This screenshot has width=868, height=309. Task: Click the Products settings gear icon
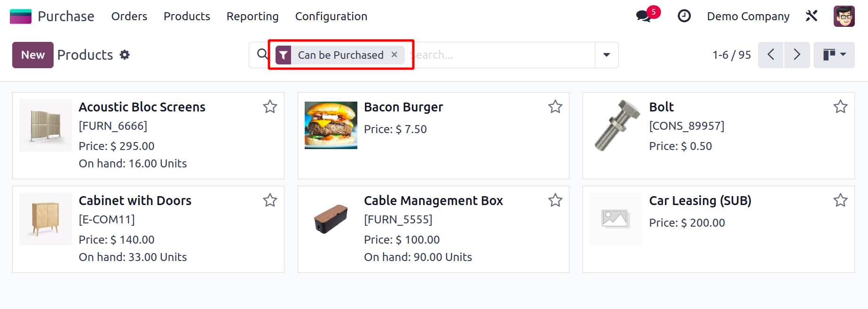pos(125,55)
